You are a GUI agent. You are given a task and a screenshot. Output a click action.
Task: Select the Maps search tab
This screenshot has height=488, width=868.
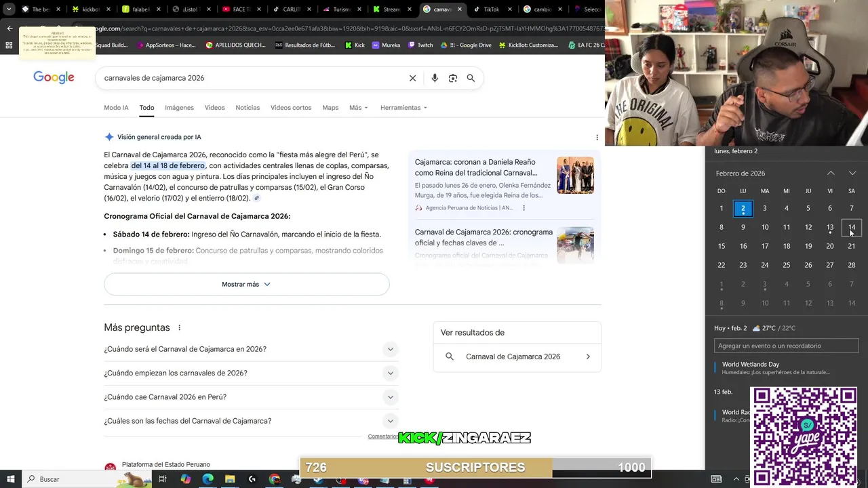point(330,108)
